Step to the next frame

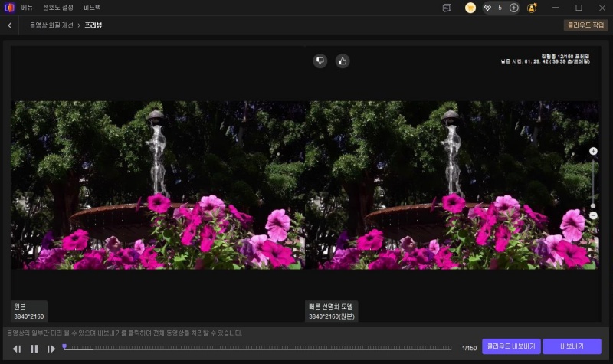coord(51,349)
